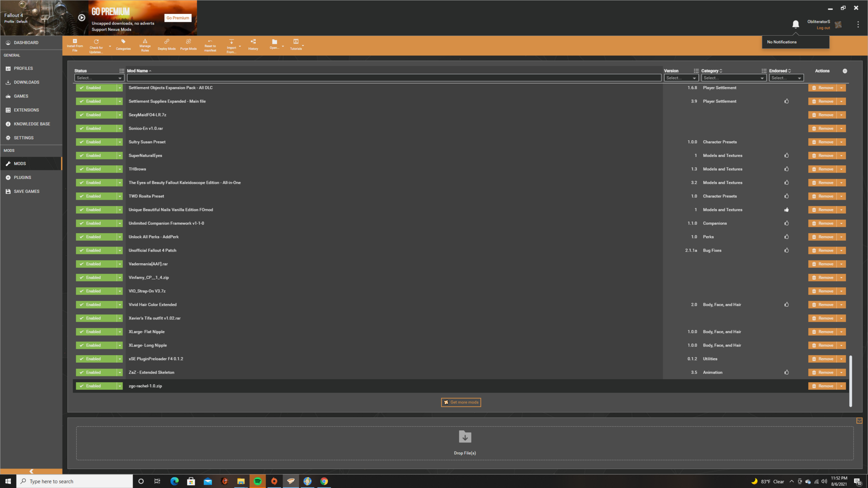Toggle the drop-zone panel icon at bottom right
868x488 pixels.
pos(859,421)
